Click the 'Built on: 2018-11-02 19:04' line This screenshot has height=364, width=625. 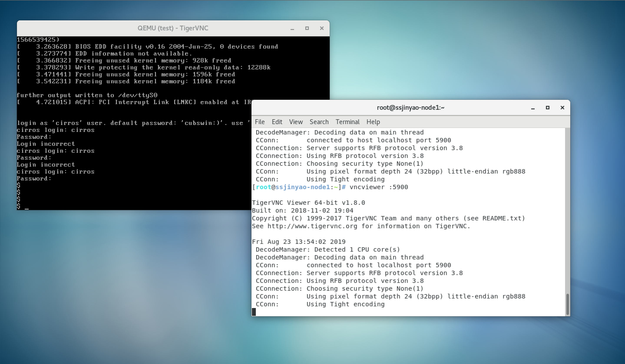click(x=303, y=210)
